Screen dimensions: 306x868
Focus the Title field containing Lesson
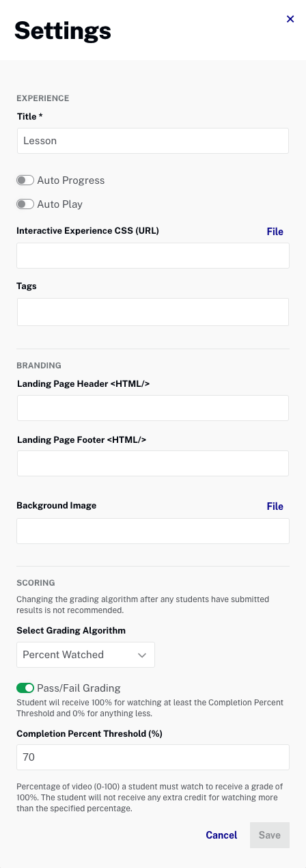(153, 141)
